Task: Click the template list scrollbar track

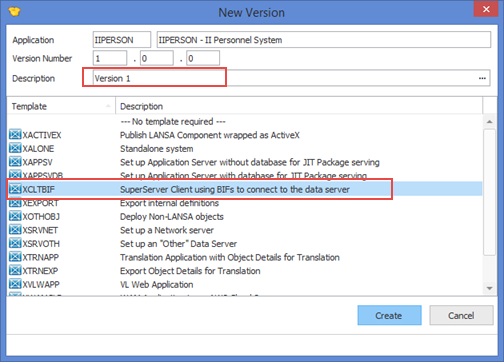Action: click(489, 269)
